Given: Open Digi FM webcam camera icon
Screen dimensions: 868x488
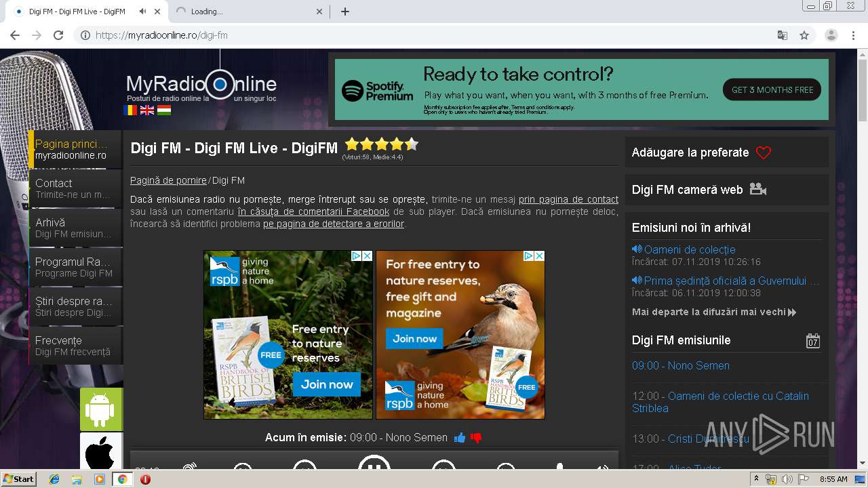Looking at the screenshot, I should click(x=758, y=190).
